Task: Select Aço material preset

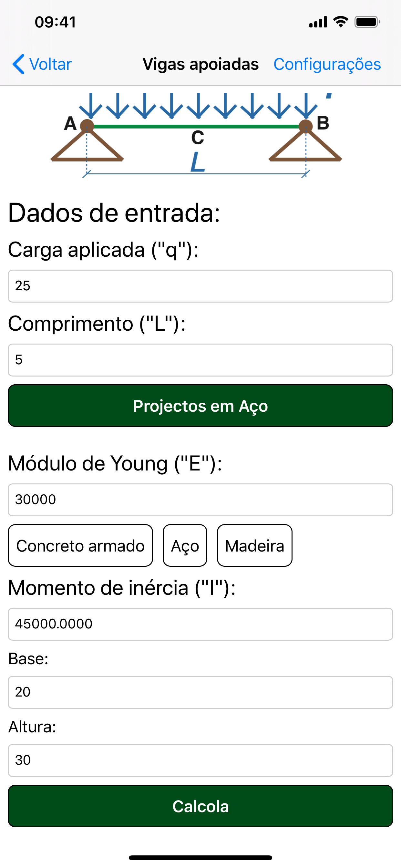Action: coord(185,545)
